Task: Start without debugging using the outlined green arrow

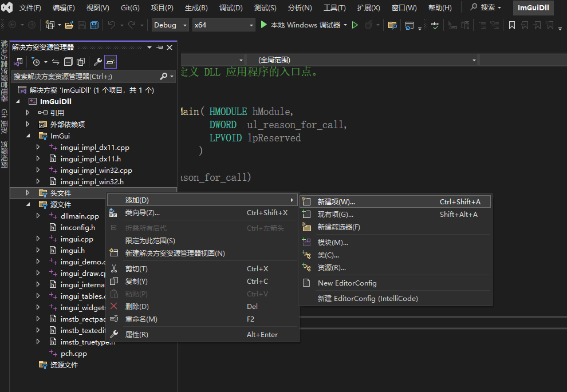Action: [x=355, y=25]
